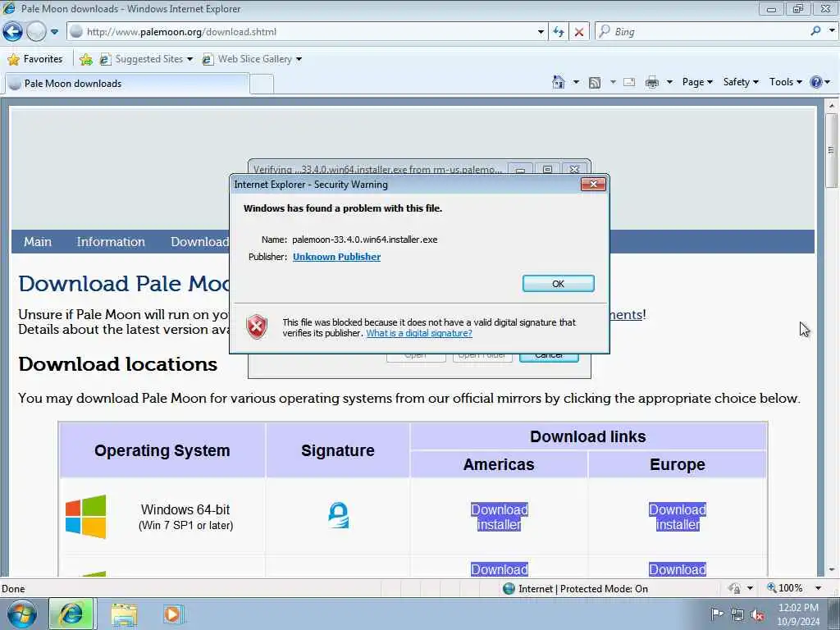
Task: Click the Help question mark icon
Action: coord(816,82)
